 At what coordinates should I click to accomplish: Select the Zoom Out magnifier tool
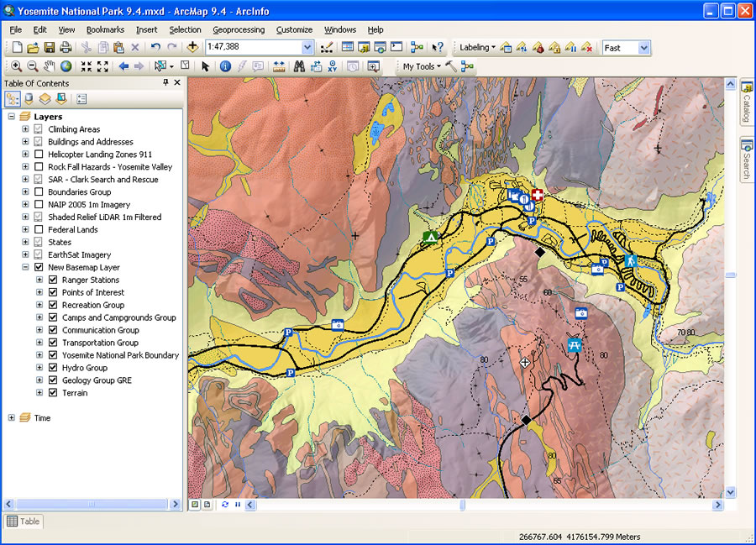coord(32,66)
